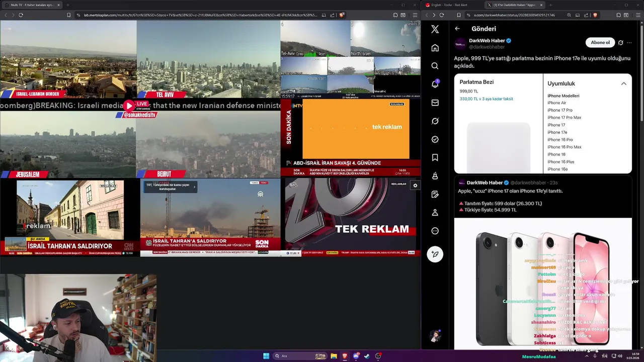Viewport: 644px width, 362px height.
Task: Click the Multi TV address bar URL
Action: [200, 15]
